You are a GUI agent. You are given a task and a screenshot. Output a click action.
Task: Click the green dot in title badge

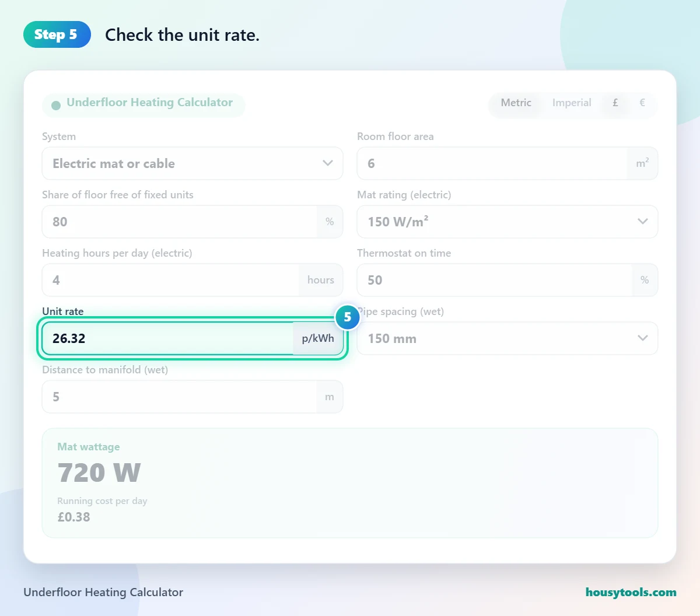tap(56, 106)
